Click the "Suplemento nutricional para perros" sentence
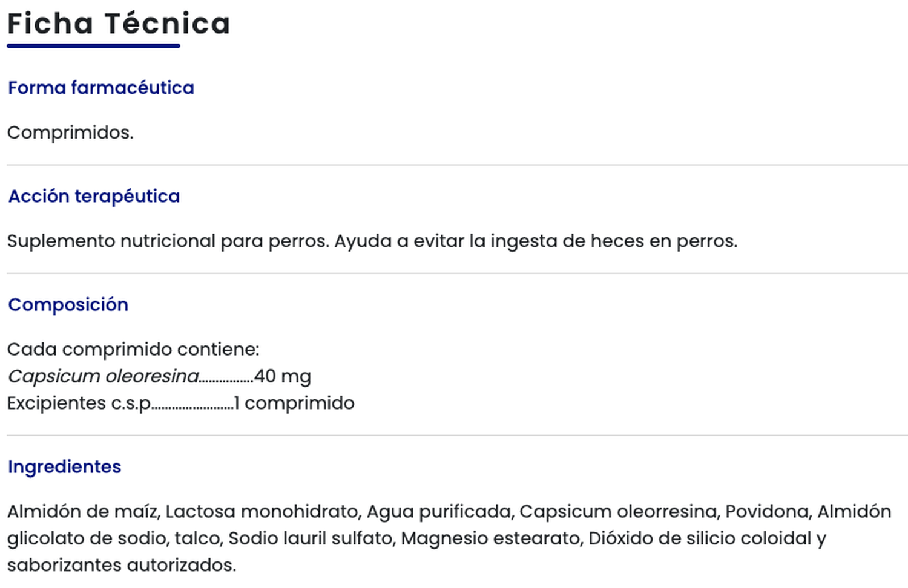The width and height of the screenshot is (908, 588). coord(168,241)
